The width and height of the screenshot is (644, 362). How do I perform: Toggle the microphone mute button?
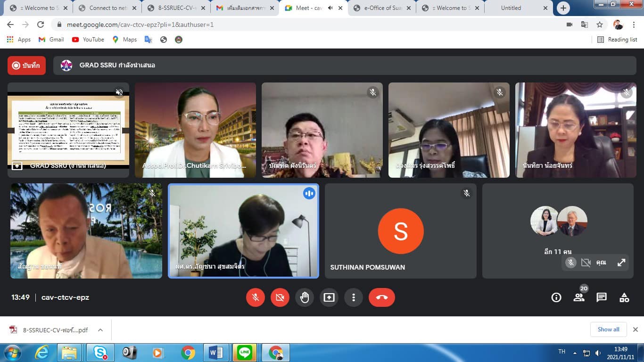(x=256, y=297)
